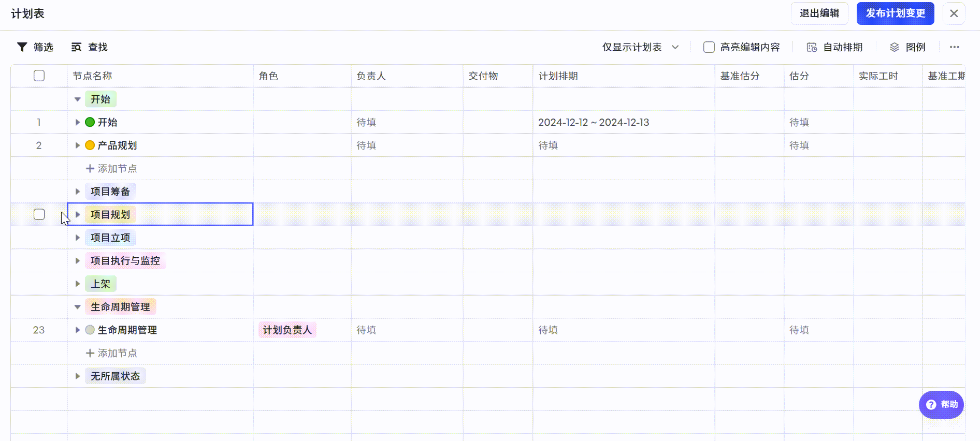Click the auto-schedule (自动排期) calendar icon
Screen dimensions: 980x441
(x=812, y=47)
